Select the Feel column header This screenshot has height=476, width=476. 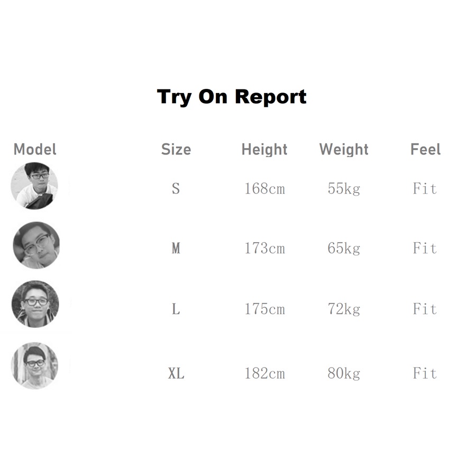425,150
